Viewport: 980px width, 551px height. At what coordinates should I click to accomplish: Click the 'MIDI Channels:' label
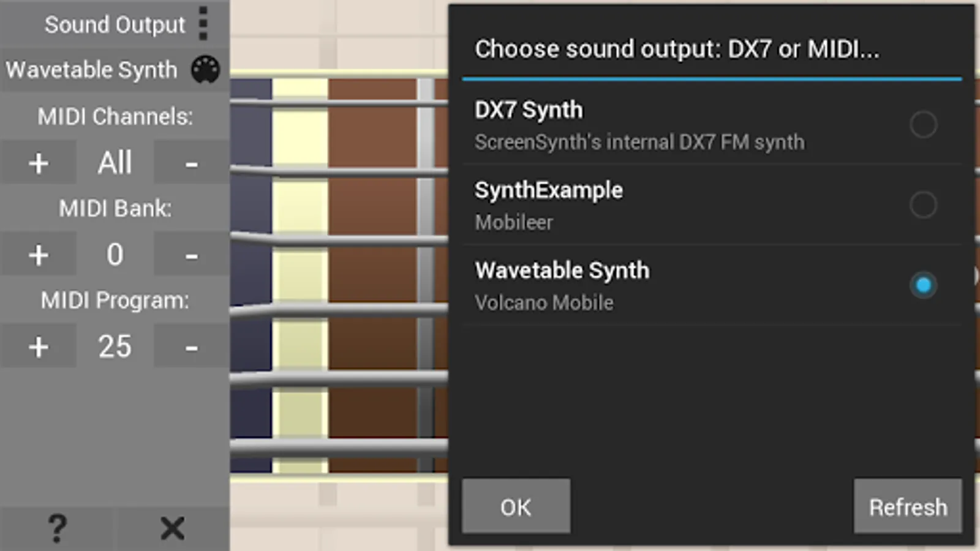point(115,116)
